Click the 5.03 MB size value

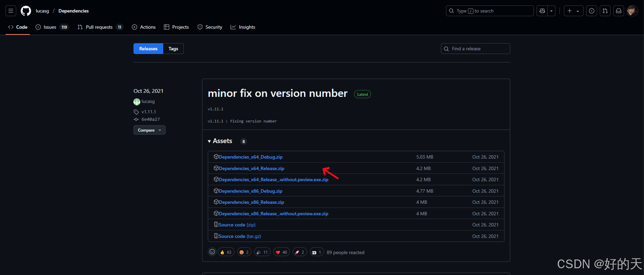coord(425,157)
